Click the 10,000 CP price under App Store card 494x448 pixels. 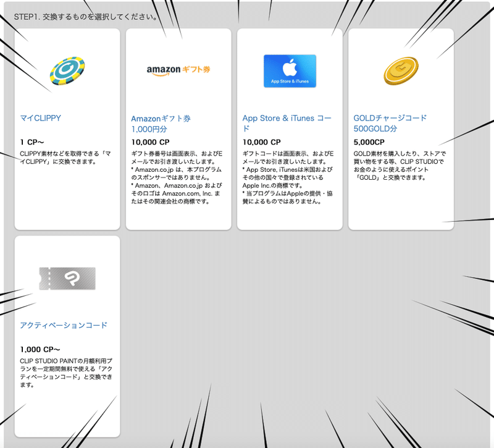click(x=261, y=142)
